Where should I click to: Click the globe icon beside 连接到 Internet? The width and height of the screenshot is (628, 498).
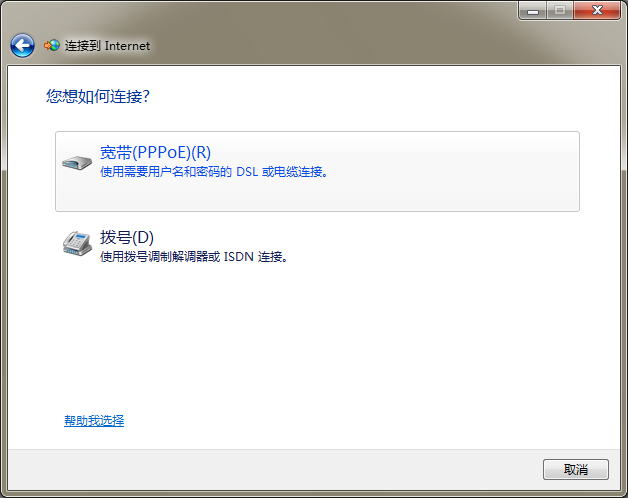(52, 46)
